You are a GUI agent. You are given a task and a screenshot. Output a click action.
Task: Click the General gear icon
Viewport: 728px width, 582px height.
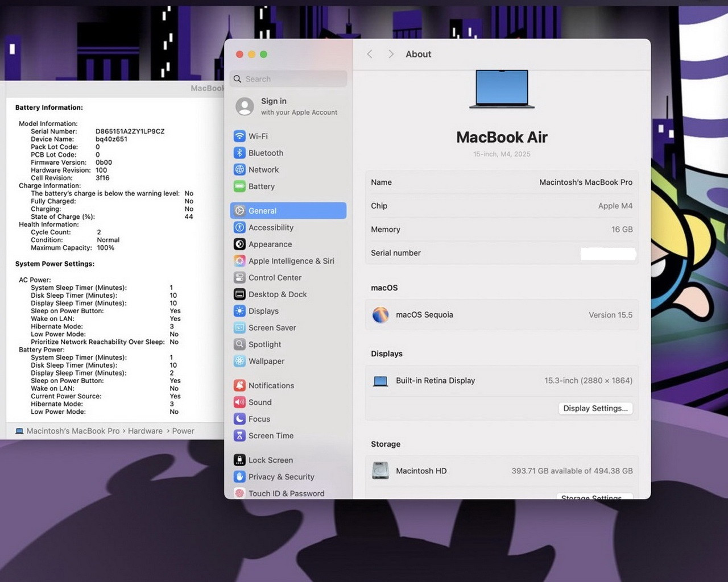(239, 211)
